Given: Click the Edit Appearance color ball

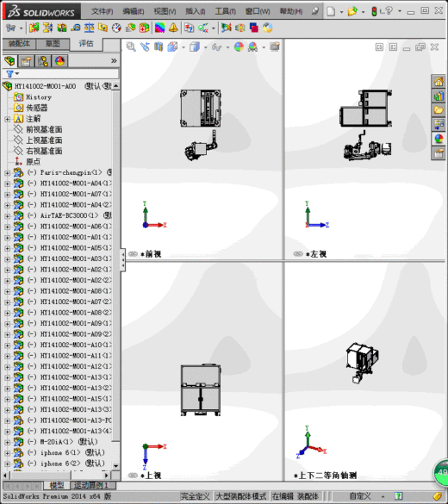Looking at the screenshot, I should (x=239, y=47).
